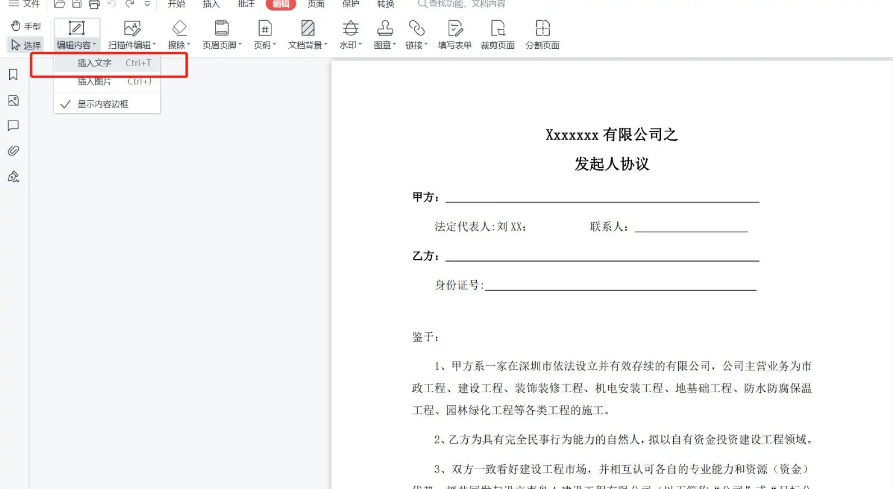Switch to the 页面 ribbon tab
The width and height of the screenshot is (893, 489).
(316, 4)
